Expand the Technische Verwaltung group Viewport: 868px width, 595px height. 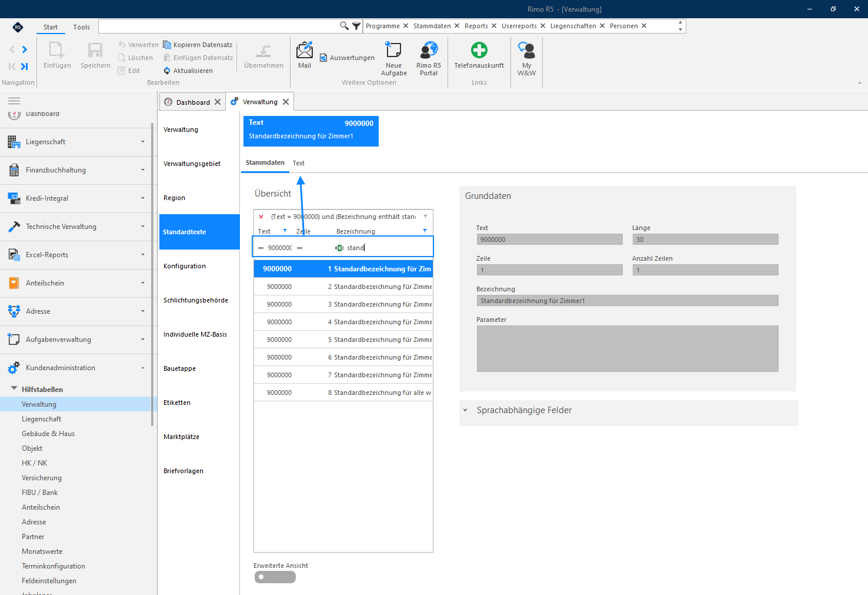(143, 227)
